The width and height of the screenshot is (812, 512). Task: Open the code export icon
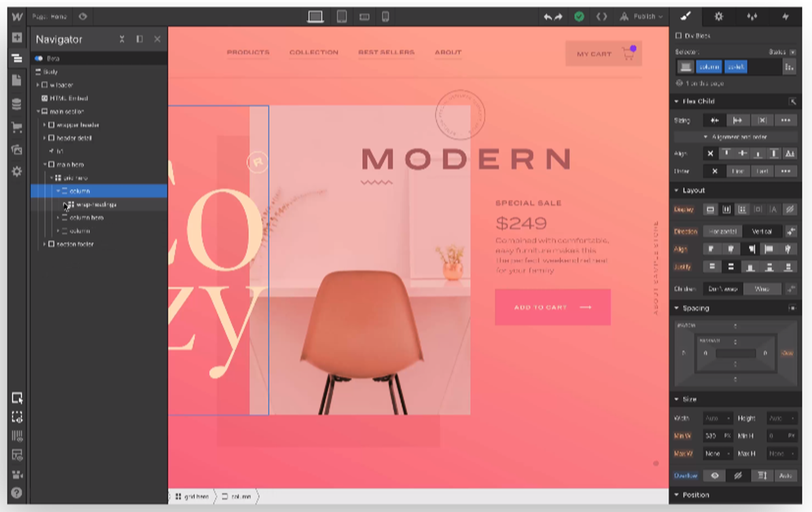tap(601, 17)
